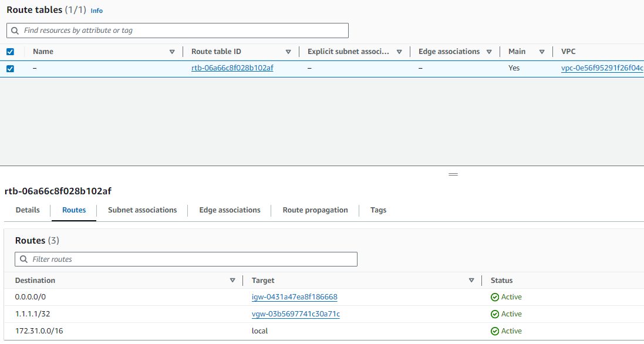This screenshot has width=644, height=344.
Task: Open internet gateway igw-0431a47ea8f186668 link
Action: 294,297
